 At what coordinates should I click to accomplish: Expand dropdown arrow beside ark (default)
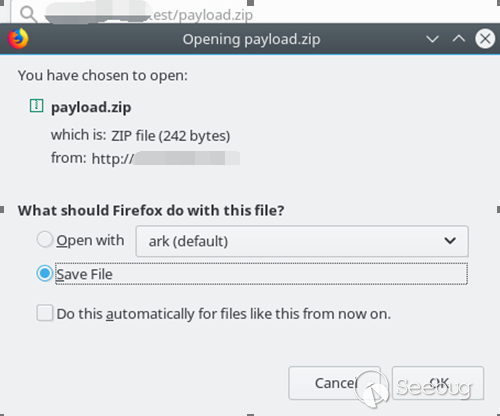point(450,240)
